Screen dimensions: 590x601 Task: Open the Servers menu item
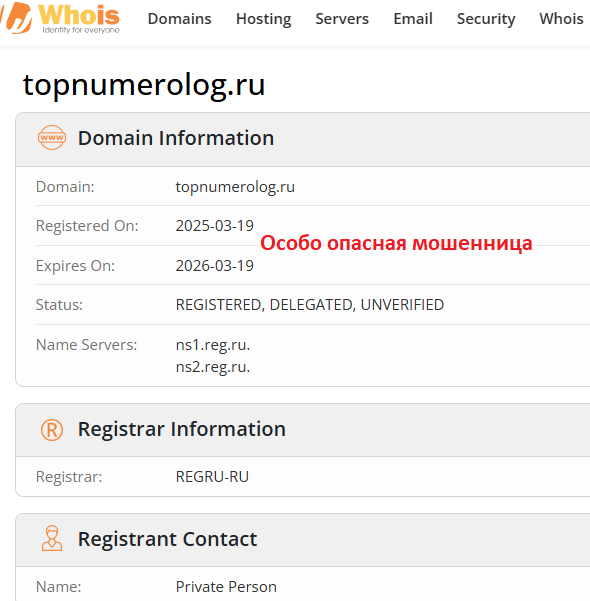click(x=342, y=19)
